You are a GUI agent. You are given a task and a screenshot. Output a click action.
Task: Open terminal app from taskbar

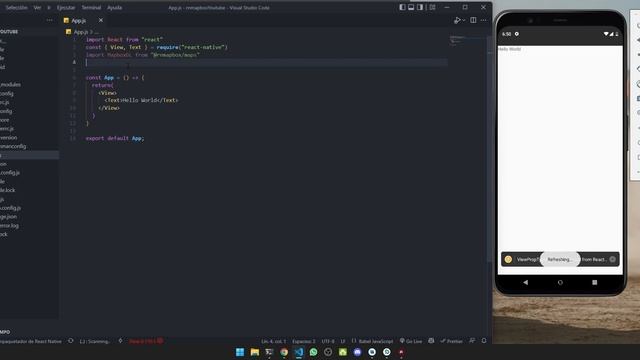(269, 352)
